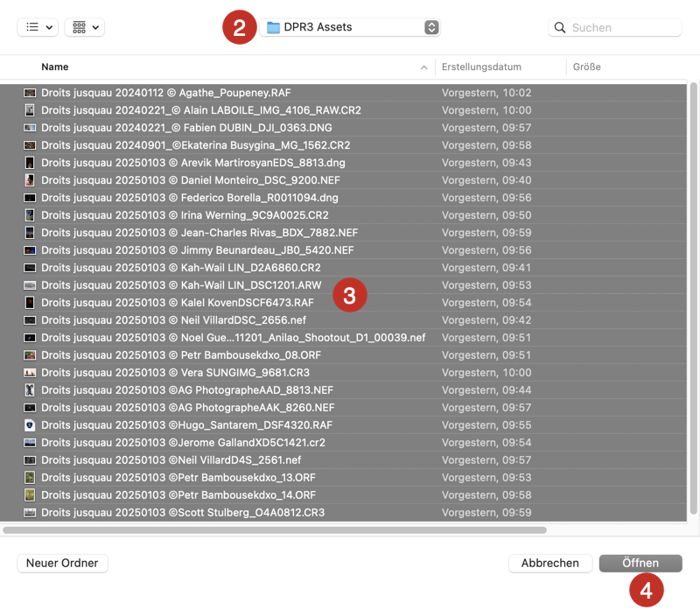This screenshot has width=700, height=610.
Task: Click thumbnail icon of Kalel KovenDSCF6473.RAF
Action: coord(30,303)
